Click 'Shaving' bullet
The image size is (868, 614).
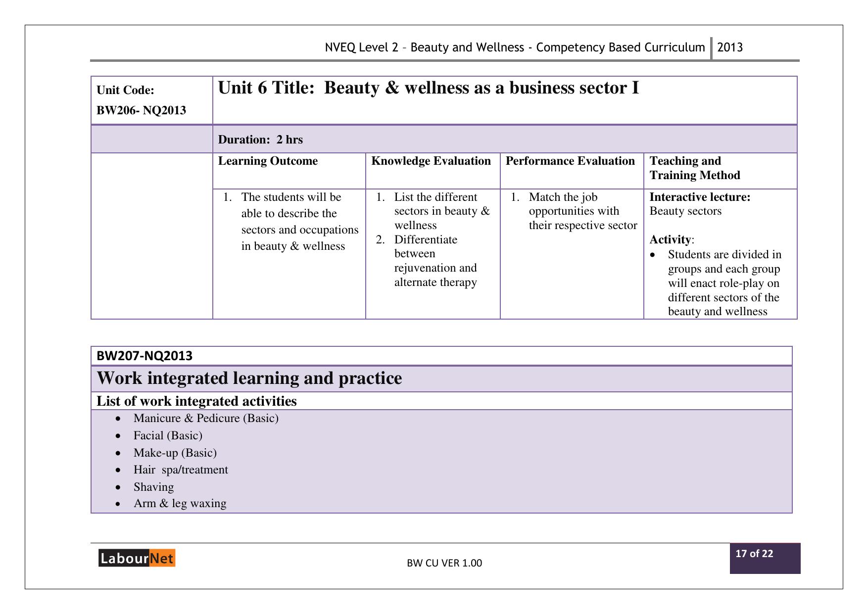tap(153, 487)
